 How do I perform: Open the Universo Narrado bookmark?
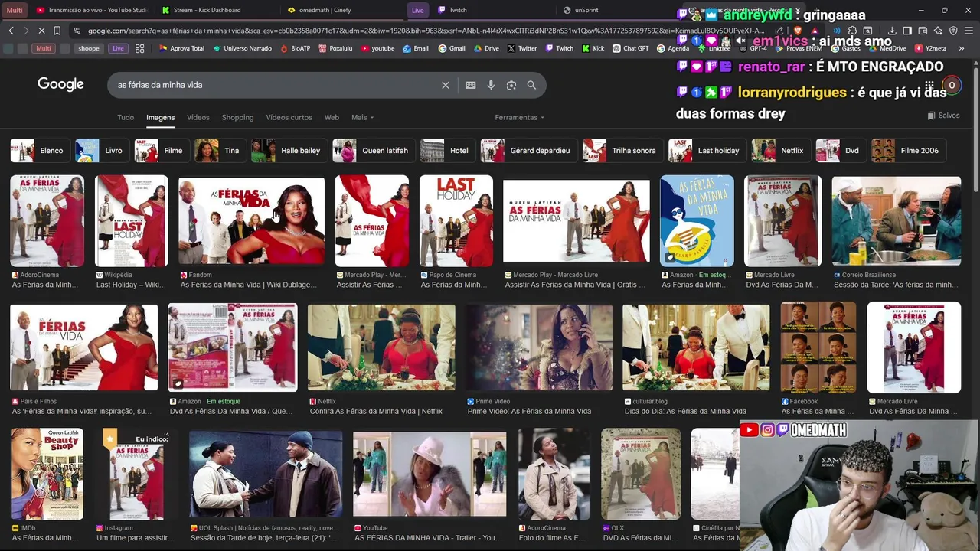[x=242, y=48]
